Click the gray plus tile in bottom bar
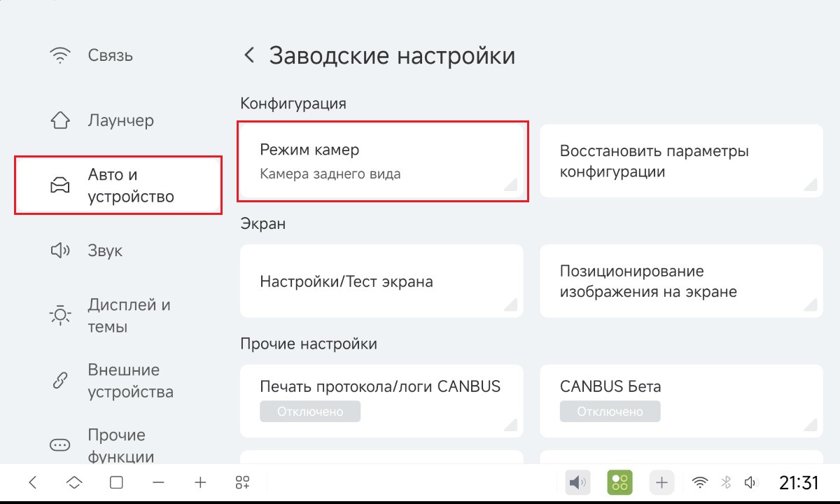This screenshot has height=504, width=840. 661,482
